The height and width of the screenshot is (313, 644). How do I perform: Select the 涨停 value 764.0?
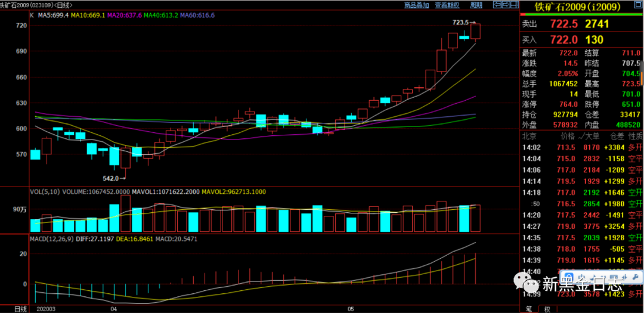click(x=569, y=104)
